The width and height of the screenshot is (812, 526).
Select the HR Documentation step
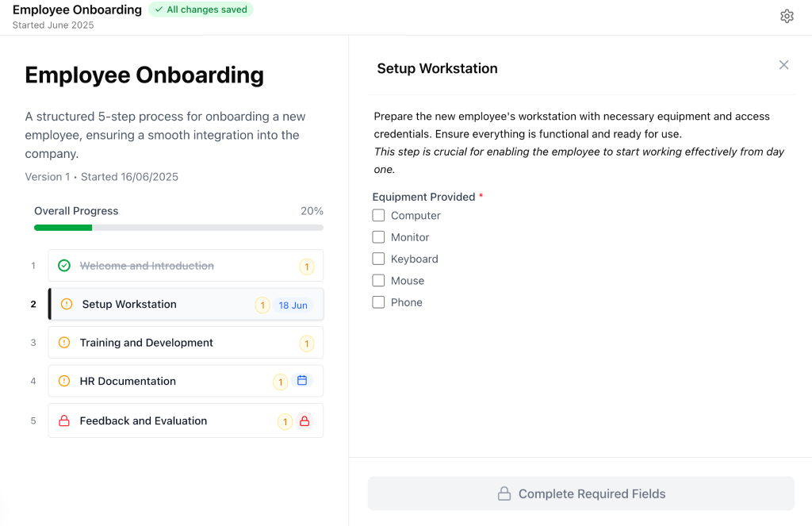[x=128, y=381]
